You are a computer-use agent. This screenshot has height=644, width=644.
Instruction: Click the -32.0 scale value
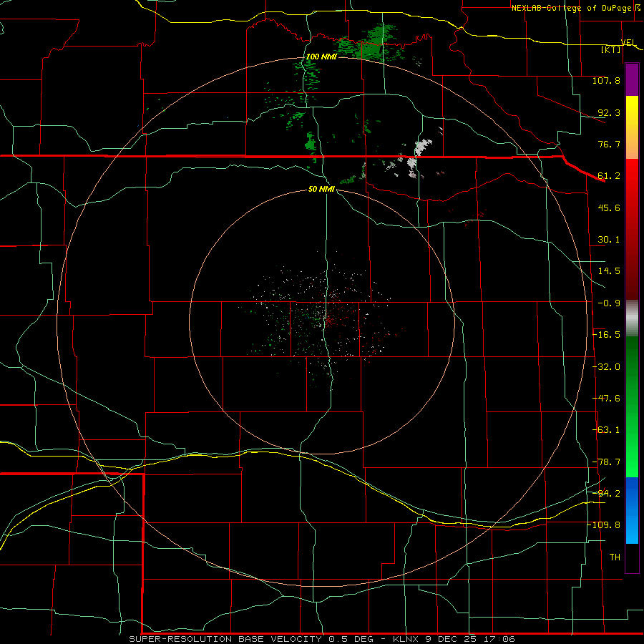click(x=606, y=367)
